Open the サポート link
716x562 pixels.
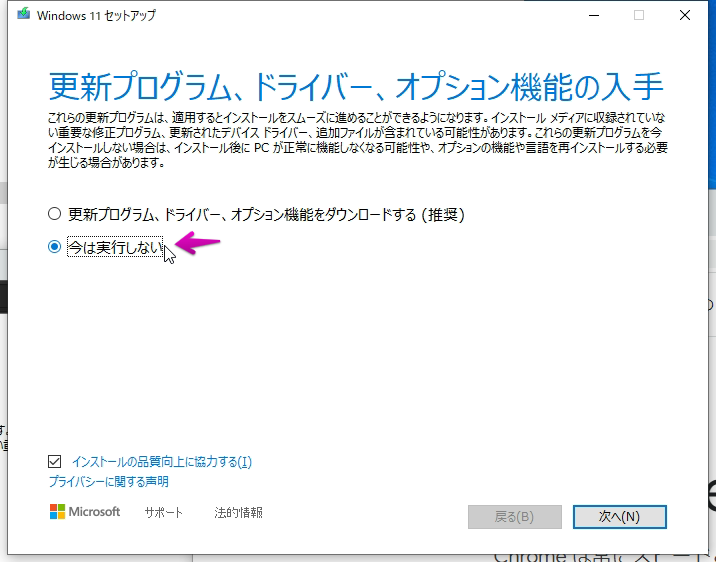tap(163, 513)
